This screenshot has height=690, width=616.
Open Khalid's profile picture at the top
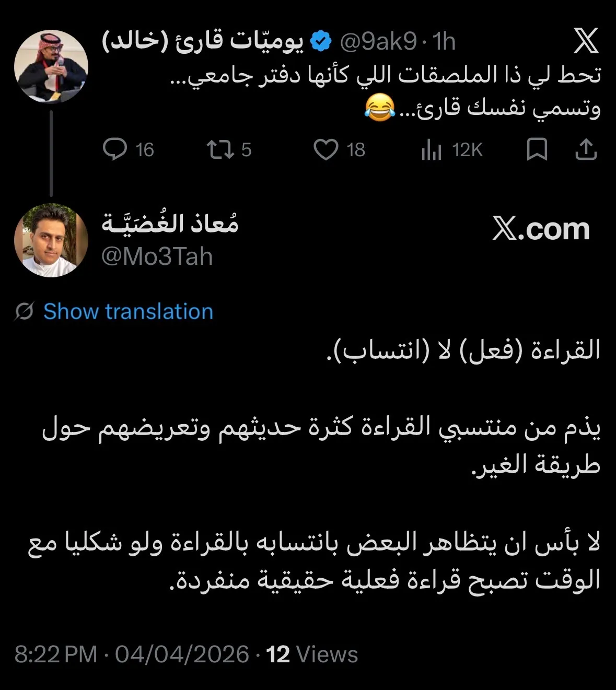[51, 66]
